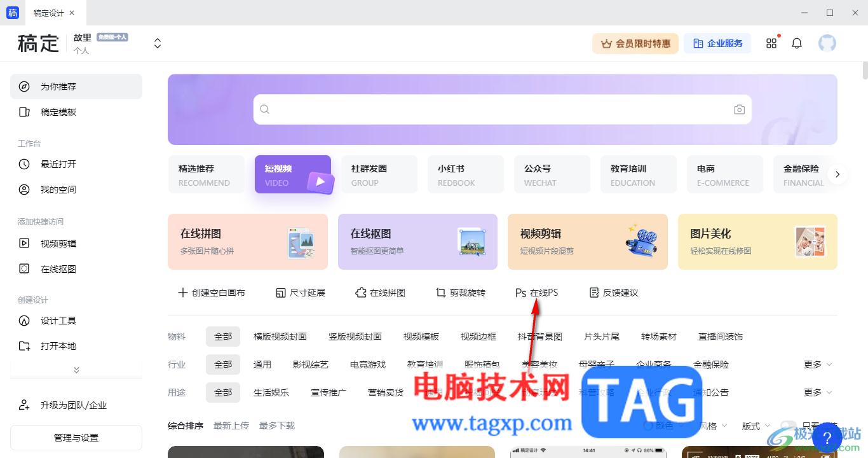
Task: Expand 更多 in the 行业 row
Action: point(818,364)
